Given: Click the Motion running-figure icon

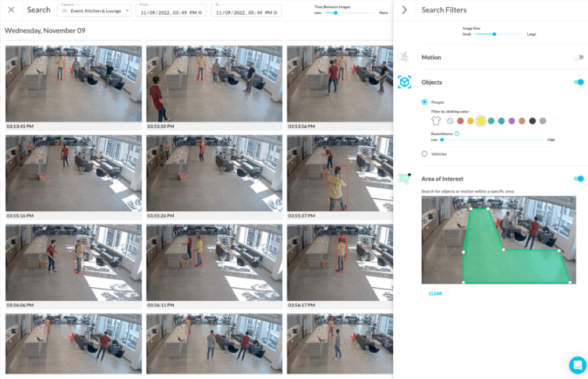Looking at the screenshot, I should (404, 57).
